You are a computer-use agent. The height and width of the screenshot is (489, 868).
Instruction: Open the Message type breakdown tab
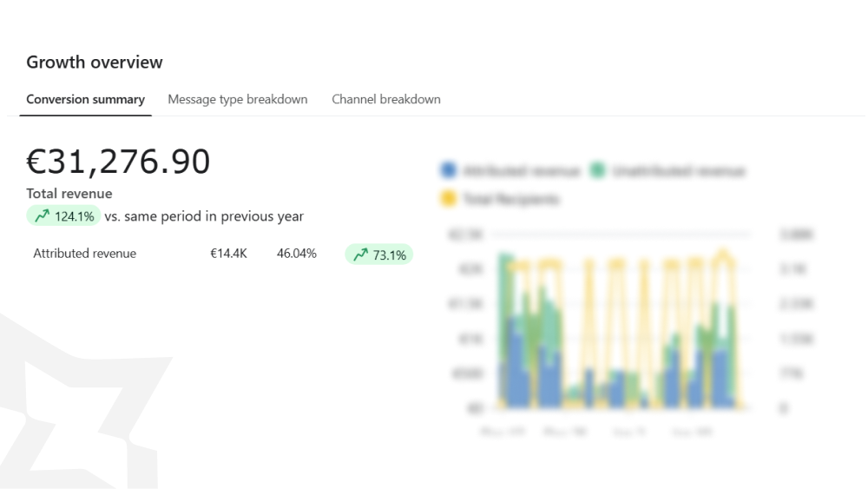(237, 99)
